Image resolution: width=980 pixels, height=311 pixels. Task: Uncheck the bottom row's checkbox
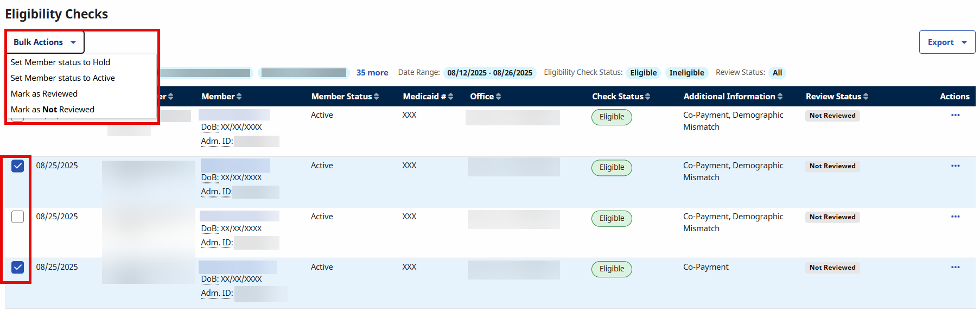point(18,267)
